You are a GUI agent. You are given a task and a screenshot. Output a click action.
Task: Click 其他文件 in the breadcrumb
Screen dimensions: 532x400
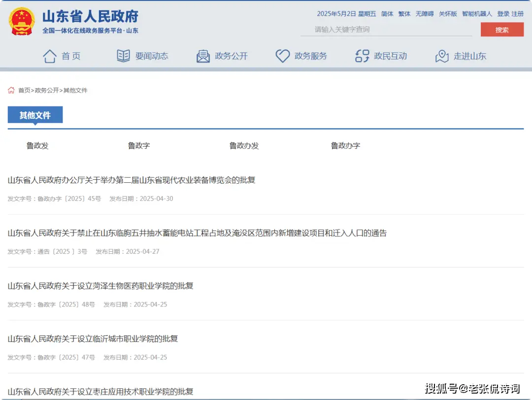[x=75, y=90]
